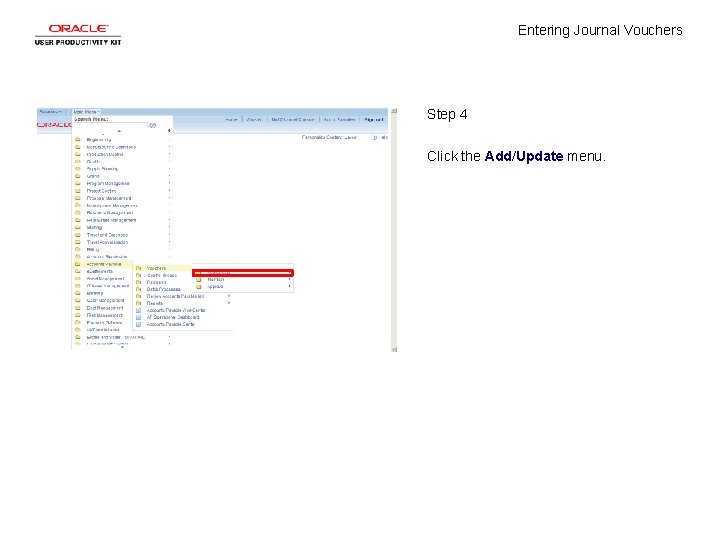Click the Reports folder icon
This screenshot has height=540, width=720.
tap(139, 304)
